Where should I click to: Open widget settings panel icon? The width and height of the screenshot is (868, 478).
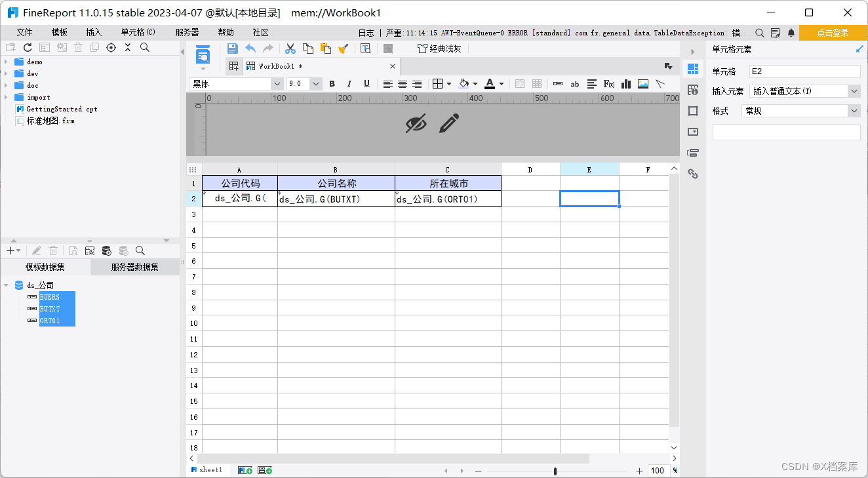[x=693, y=132]
